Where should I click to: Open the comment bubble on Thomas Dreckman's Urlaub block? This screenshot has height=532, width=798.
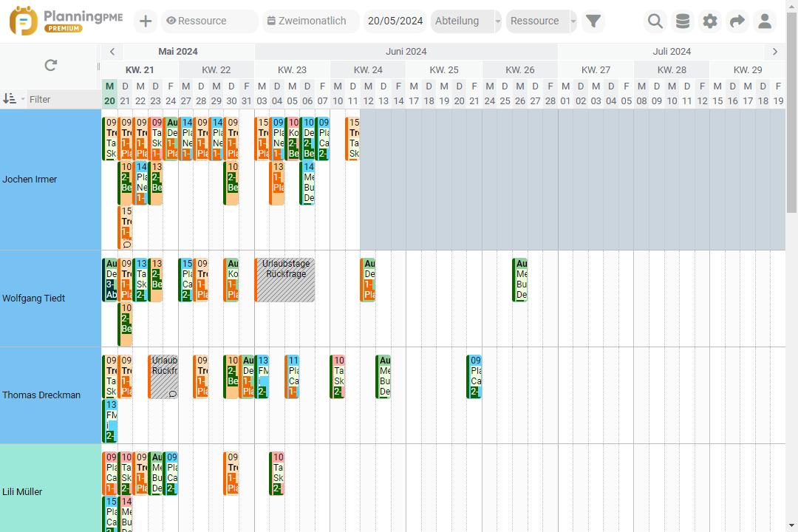172,394
